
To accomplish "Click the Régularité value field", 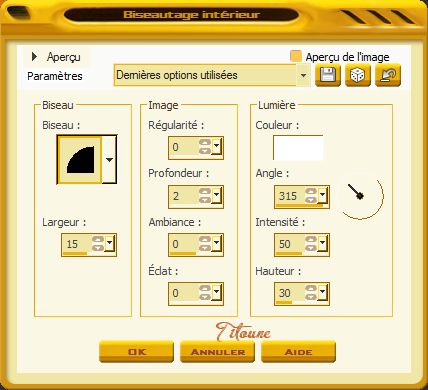I will (x=183, y=147).
